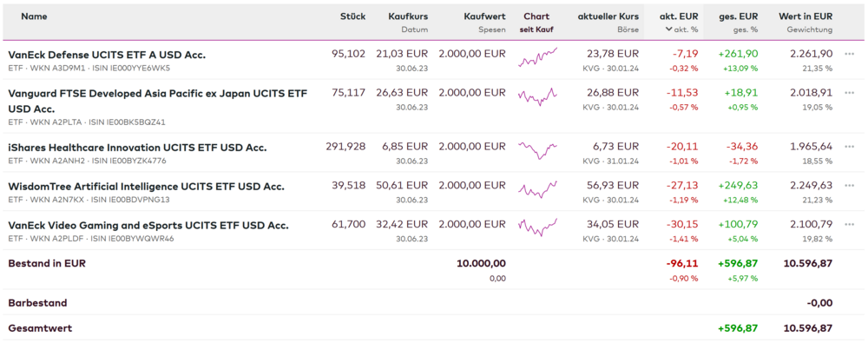Click quantity 75,117
The width and height of the screenshot is (868, 343).
point(349,93)
